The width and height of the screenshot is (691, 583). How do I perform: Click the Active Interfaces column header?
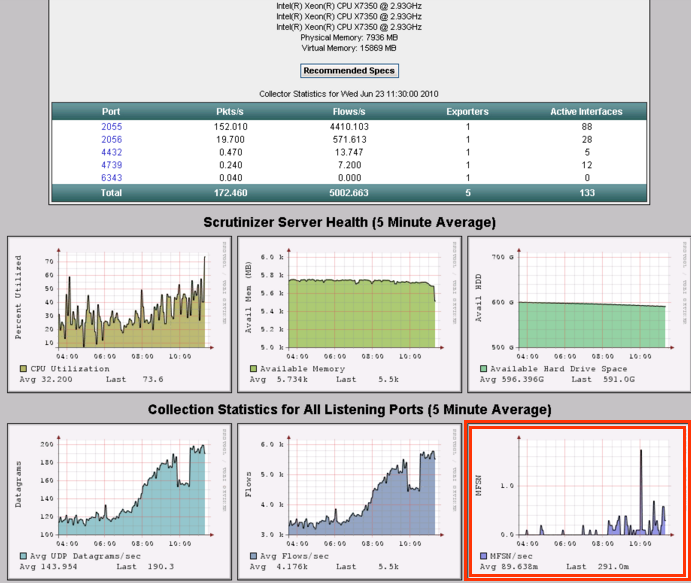pos(586,111)
